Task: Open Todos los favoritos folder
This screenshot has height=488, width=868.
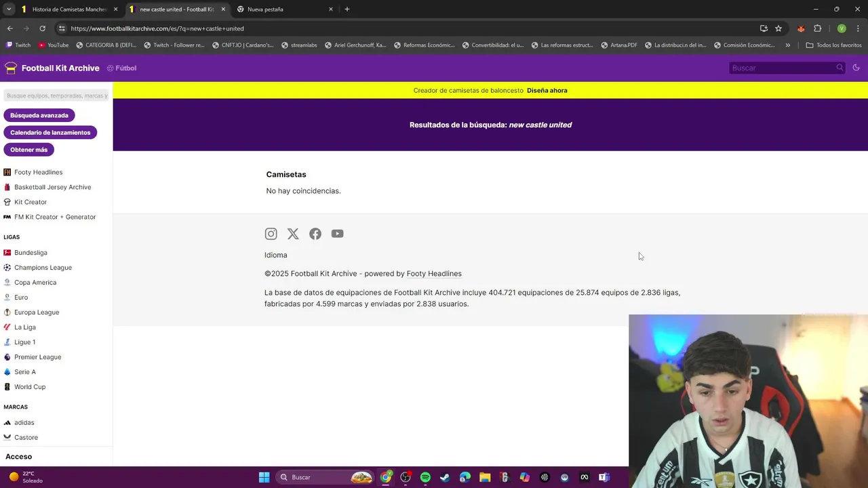Action: [833, 45]
